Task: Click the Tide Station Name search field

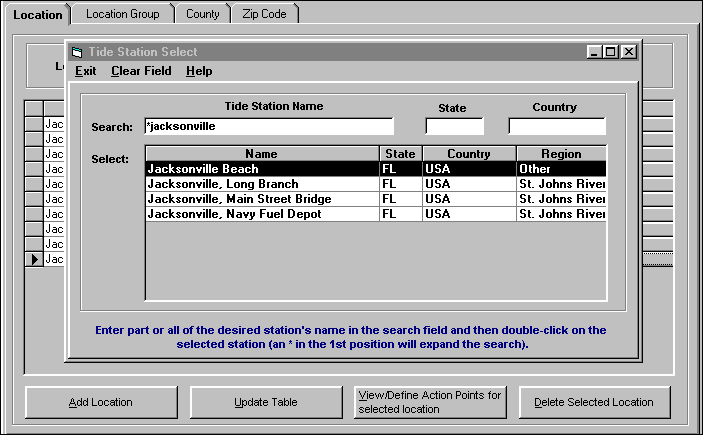Action: pos(269,127)
